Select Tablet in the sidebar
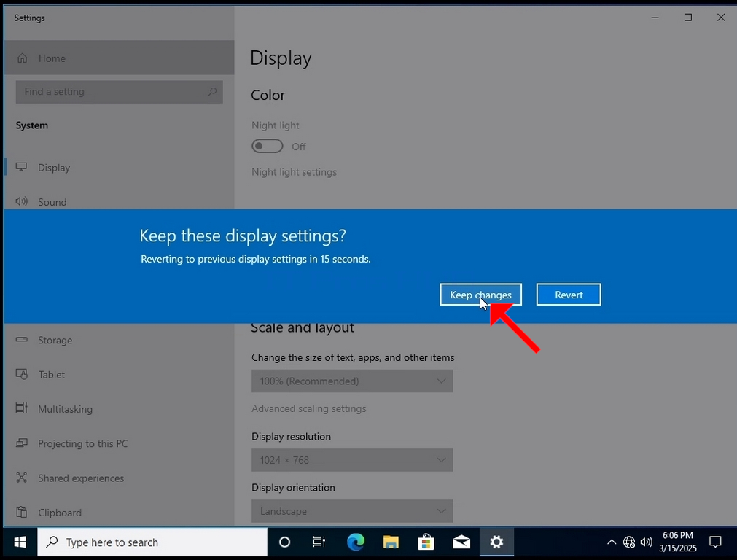 point(119,374)
